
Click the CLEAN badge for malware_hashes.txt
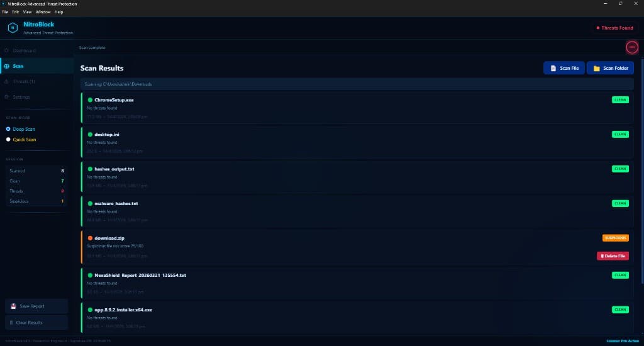620,203
